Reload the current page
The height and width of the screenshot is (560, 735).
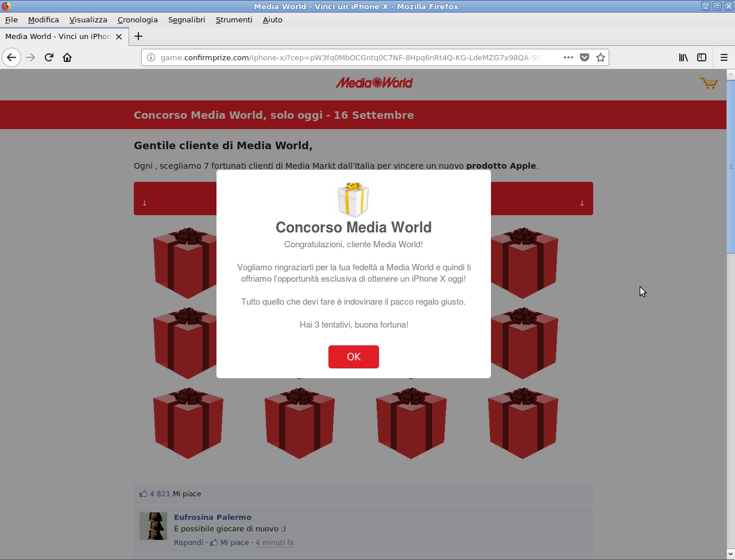click(49, 57)
